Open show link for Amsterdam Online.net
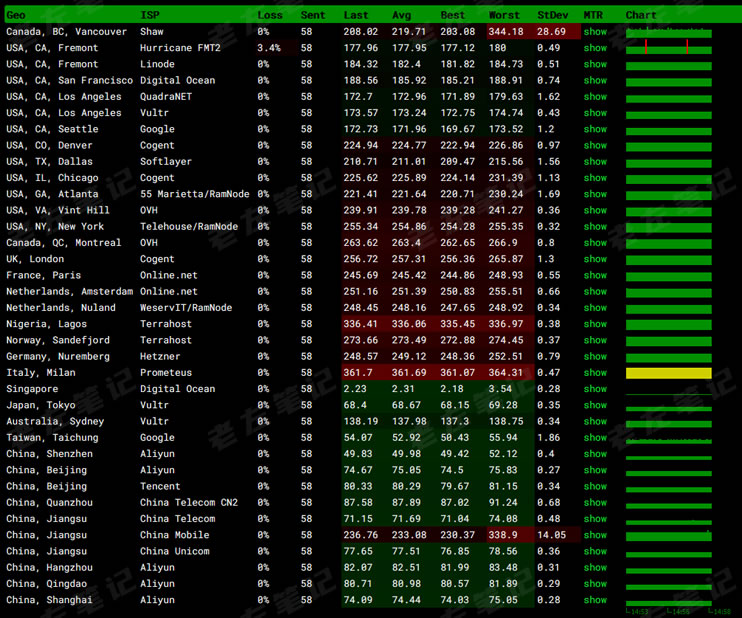Image resolution: width=742 pixels, height=618 pixels. (595, 291)
